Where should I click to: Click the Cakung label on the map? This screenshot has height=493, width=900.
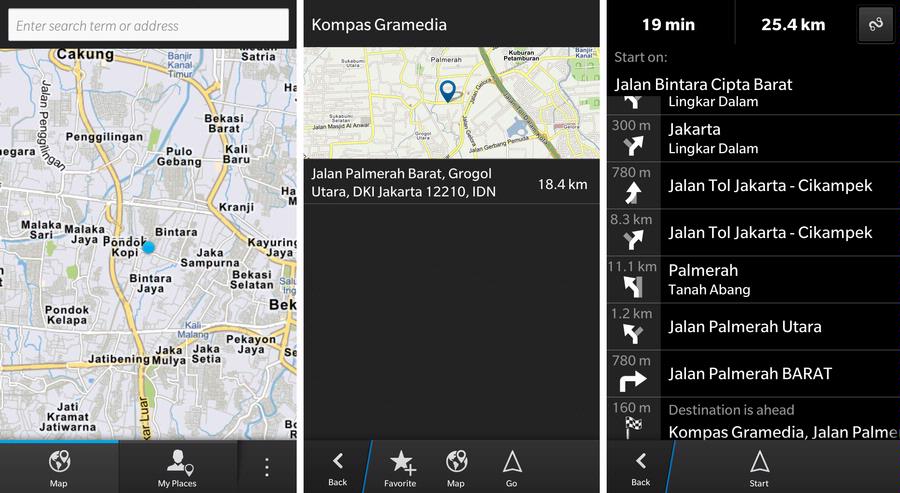coord(85,55)
